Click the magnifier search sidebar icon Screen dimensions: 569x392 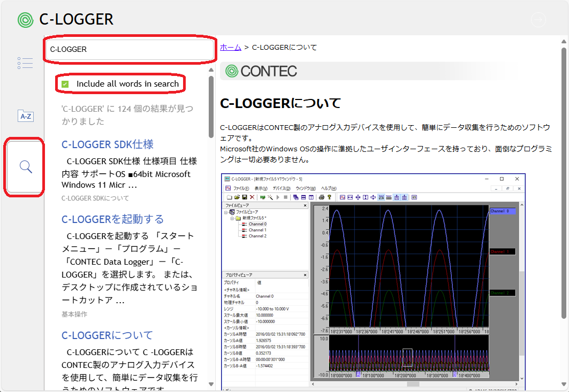25,167
